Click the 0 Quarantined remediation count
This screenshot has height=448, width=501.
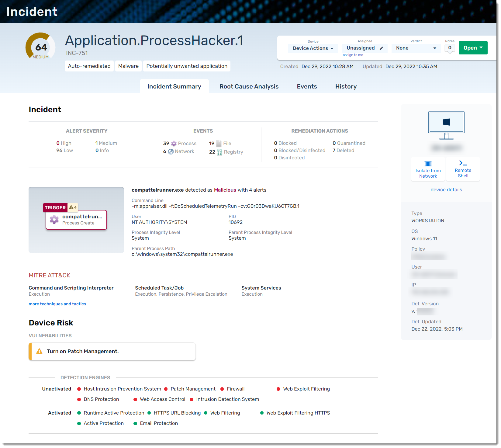(349, 143)
